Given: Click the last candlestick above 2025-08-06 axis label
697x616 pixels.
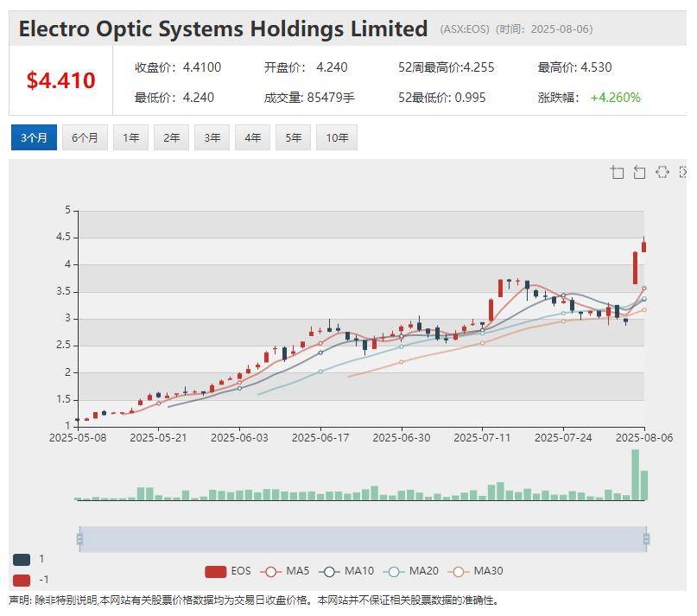Looking at the screenshot, I should click(643, 246).
